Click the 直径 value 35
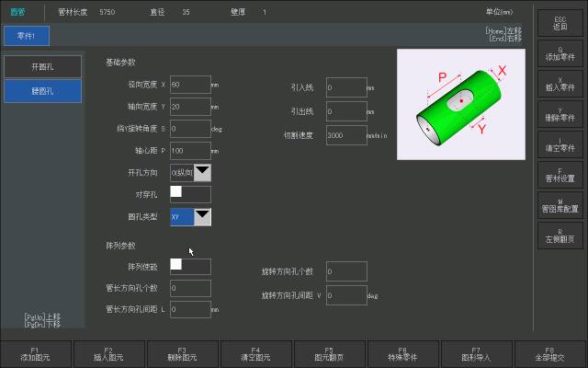This screenshot has width=588, height=368. tap(186, 12)
